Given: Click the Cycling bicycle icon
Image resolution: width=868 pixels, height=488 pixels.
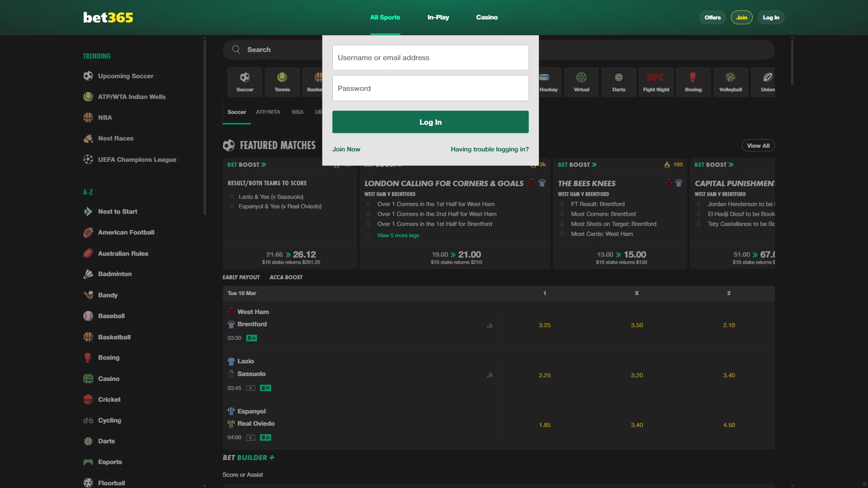Looking at the screenshot, I should 88,420.
